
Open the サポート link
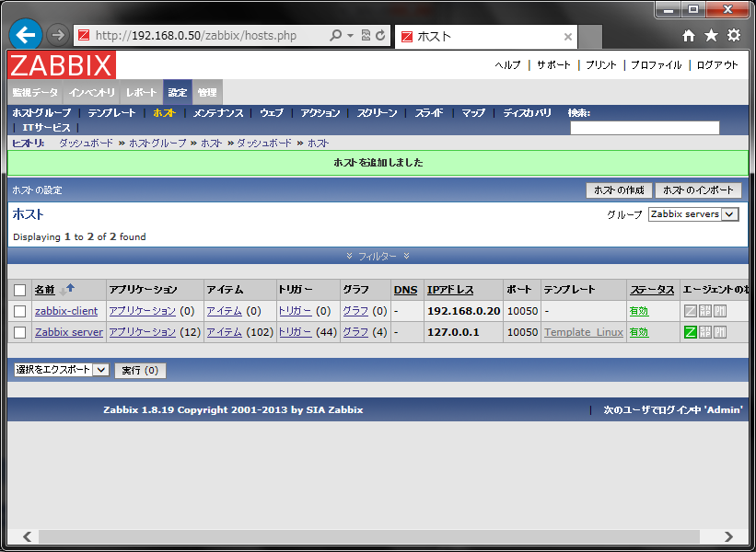553,65
